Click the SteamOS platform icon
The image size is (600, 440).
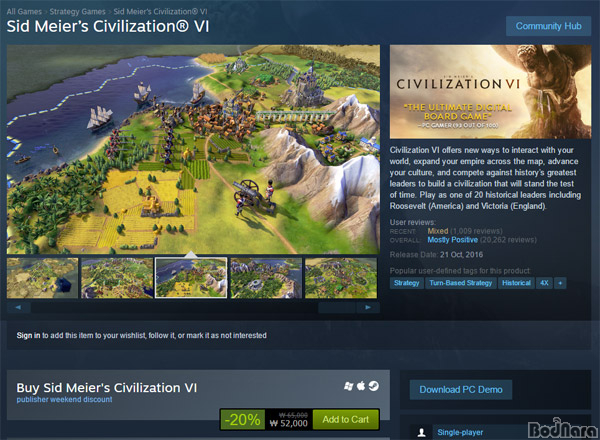[x=374, y=386]
